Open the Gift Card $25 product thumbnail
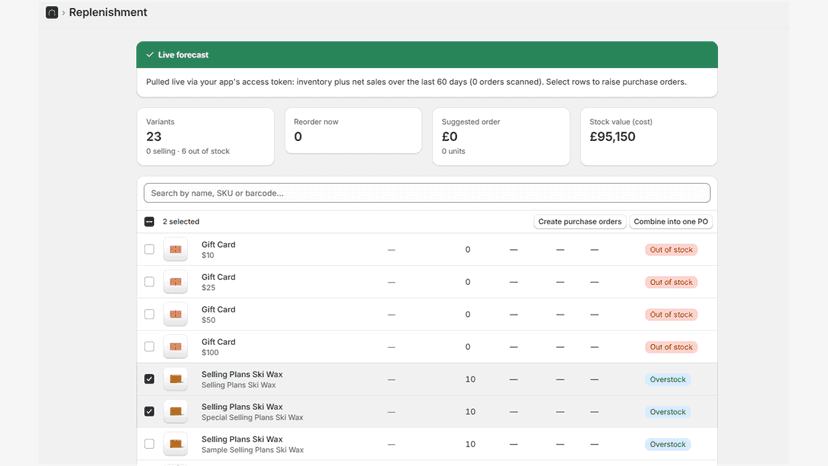 coord(175,282)
